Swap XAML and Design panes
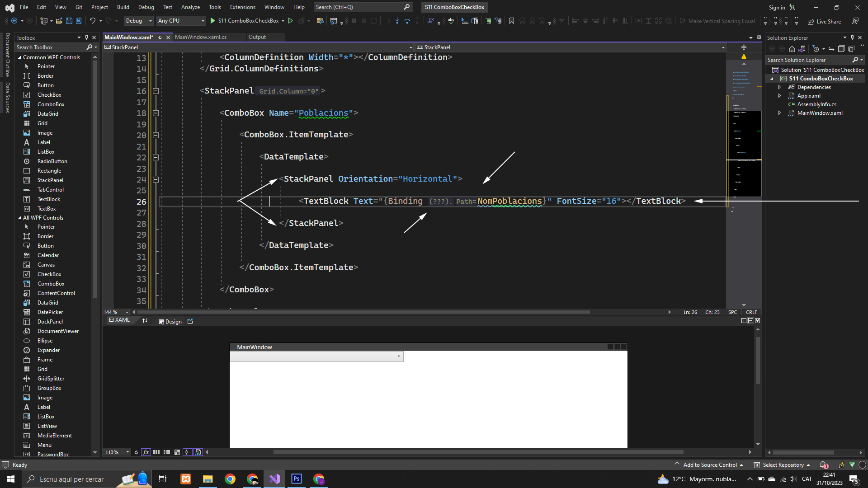Viewport: 868px width, 488px height. tap(145, 321)
